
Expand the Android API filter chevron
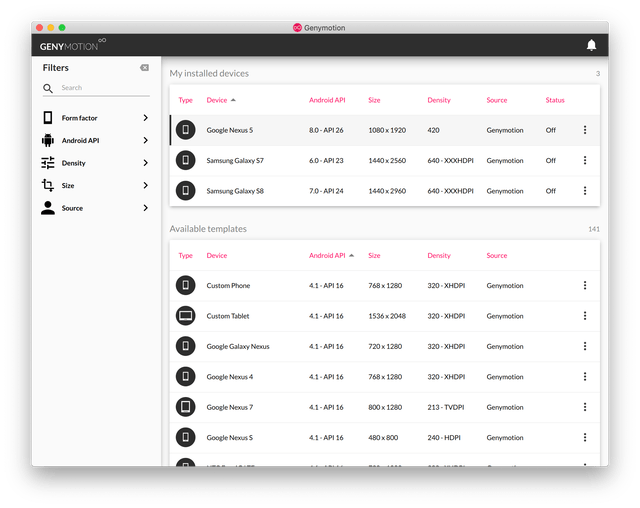[x=146, y=140]
